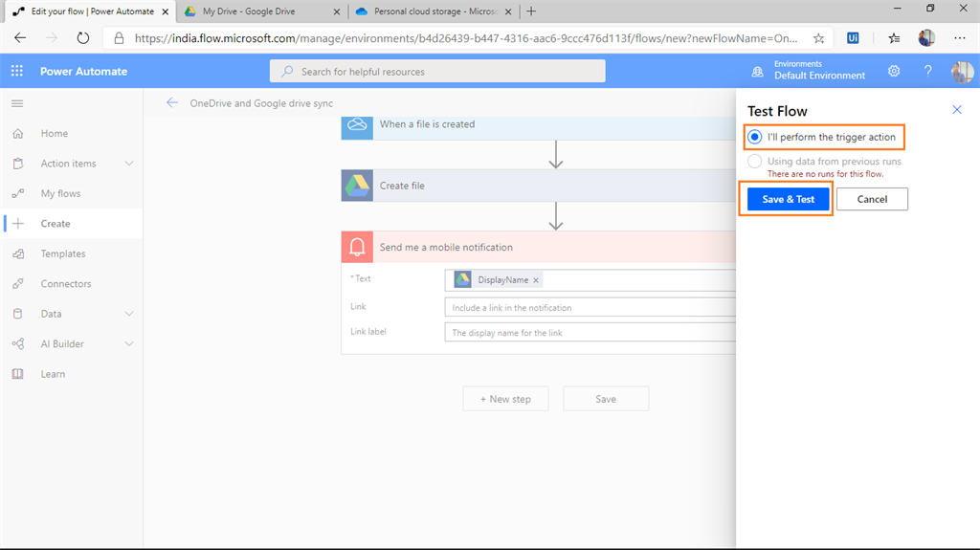Click the Environments globe icon
Image resolution: width=980 pixels, height=550 pixels.
[758, 71]
